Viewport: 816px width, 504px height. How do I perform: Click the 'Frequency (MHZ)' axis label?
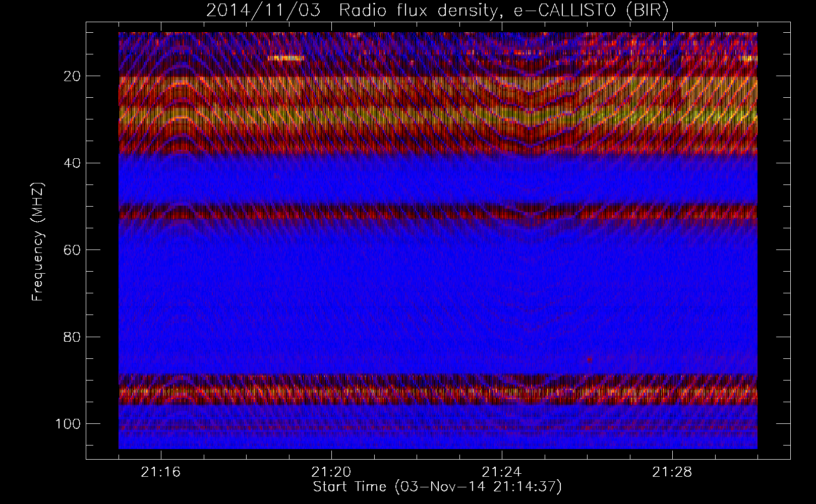pyautogui.click(x=38, y=242)
